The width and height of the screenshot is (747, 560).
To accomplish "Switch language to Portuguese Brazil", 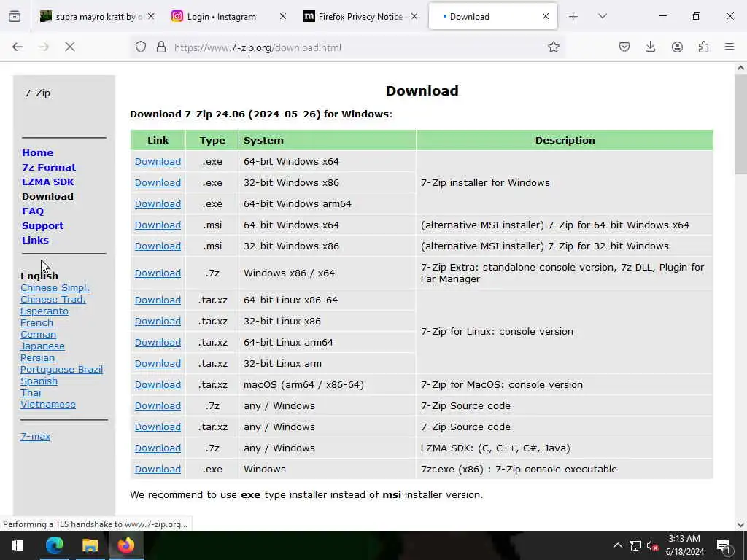I will coord(61,370).
